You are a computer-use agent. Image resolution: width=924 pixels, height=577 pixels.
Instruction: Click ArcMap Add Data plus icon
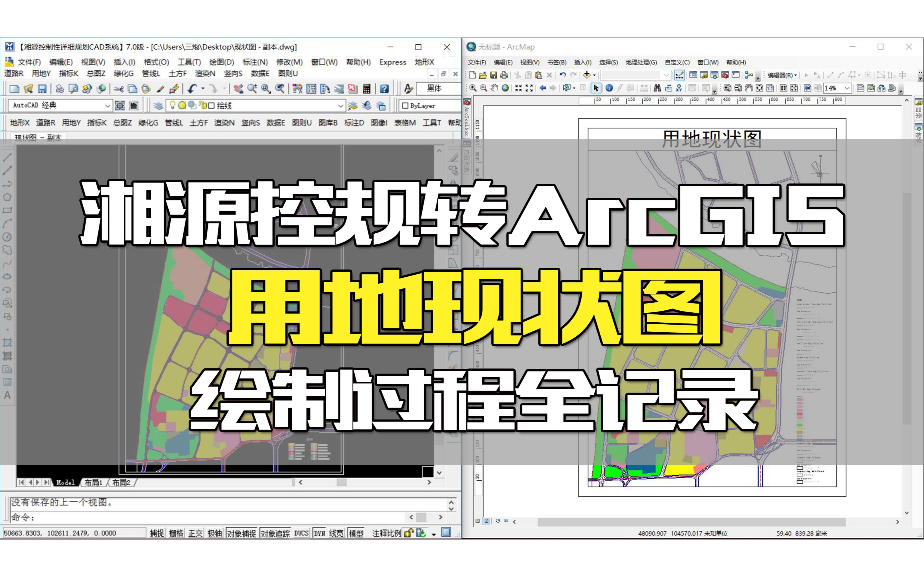[587, 75]
